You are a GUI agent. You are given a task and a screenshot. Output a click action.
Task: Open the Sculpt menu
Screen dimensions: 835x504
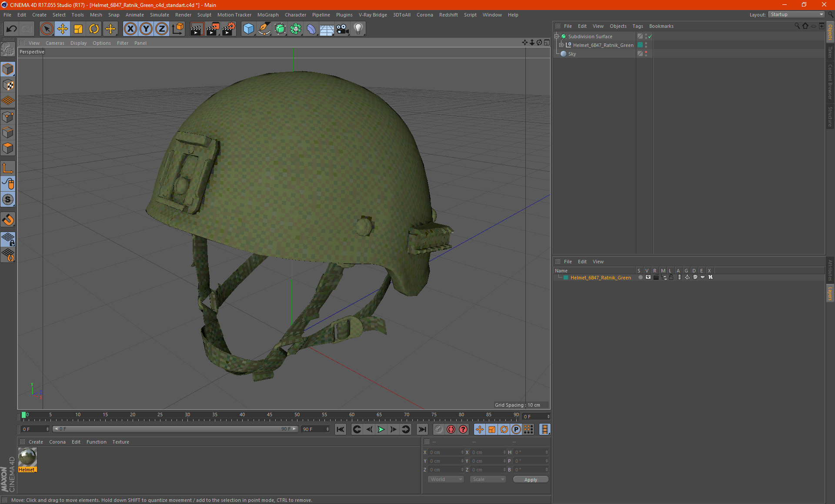click(x=204, y=15)
